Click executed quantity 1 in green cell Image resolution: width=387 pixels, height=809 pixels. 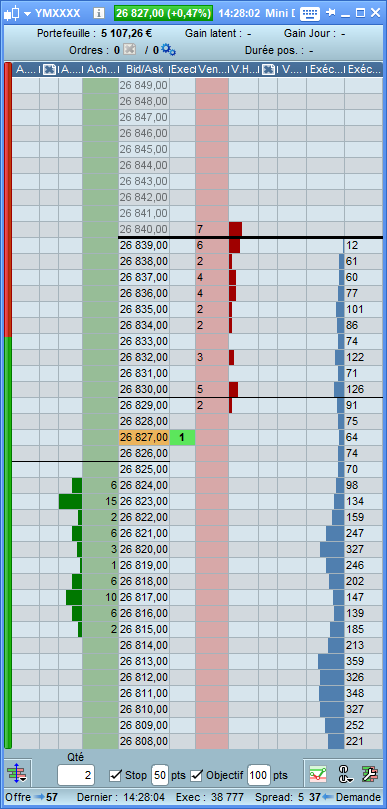click(182, 437)
